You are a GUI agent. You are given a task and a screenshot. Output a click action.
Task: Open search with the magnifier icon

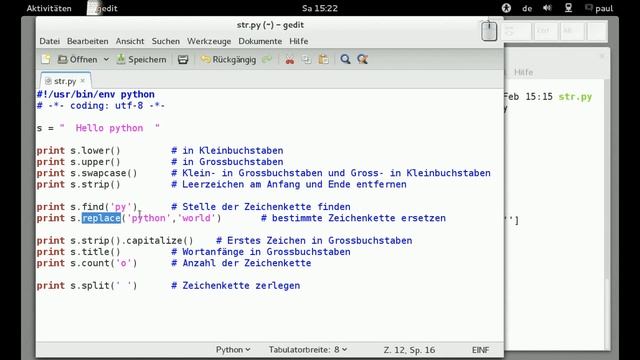pyautogui.click(x=345, y=60)
